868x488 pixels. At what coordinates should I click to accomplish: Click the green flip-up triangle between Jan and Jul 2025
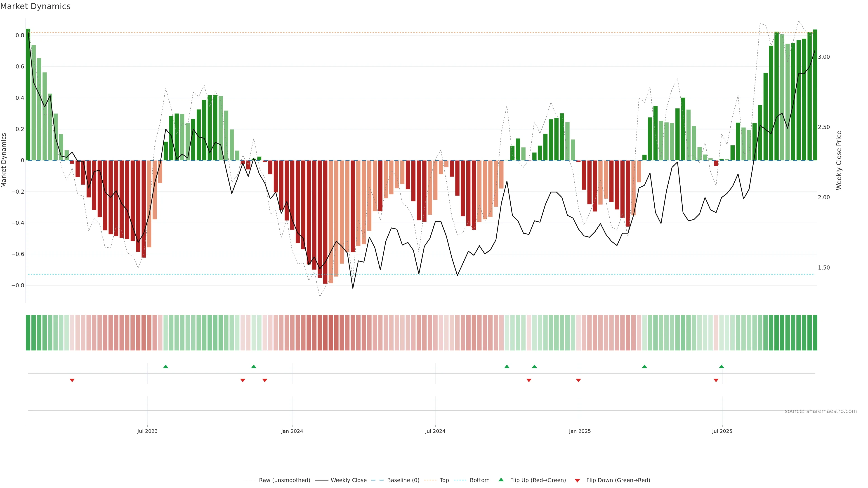tap(644, 366)
